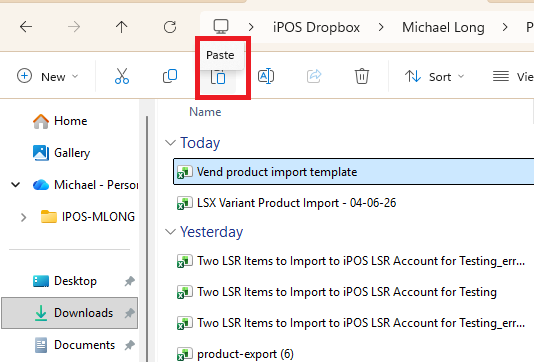Image resolution: width=534 pixels, height=362 pixels.
Task: Click the Forward navigation arrow
Action: pyautogui.click(x=74, y=27)
